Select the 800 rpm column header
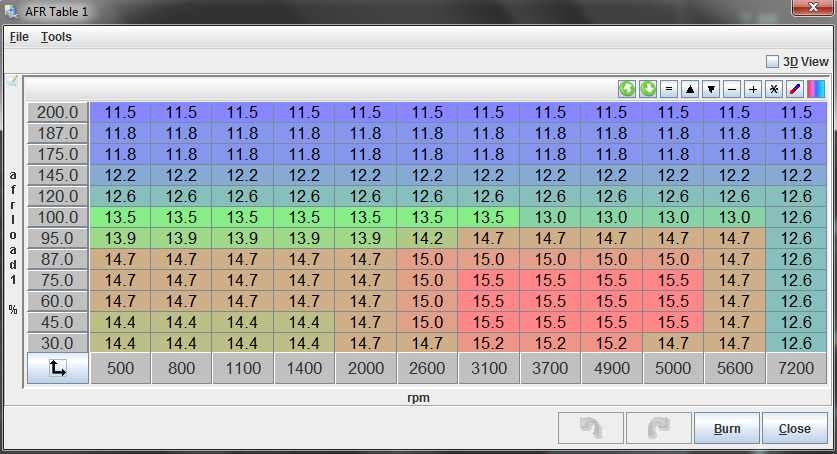Screen dimensions: 837x454 [181, 368]
